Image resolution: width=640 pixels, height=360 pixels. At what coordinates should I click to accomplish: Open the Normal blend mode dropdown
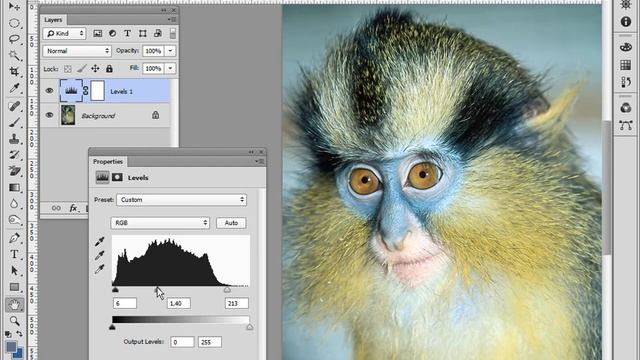coord(77,51)
